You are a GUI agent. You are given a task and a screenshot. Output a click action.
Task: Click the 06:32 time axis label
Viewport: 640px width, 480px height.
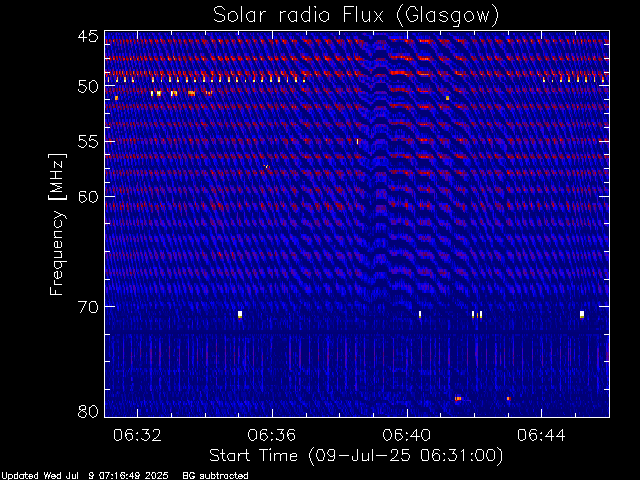[x=137, y=435]
